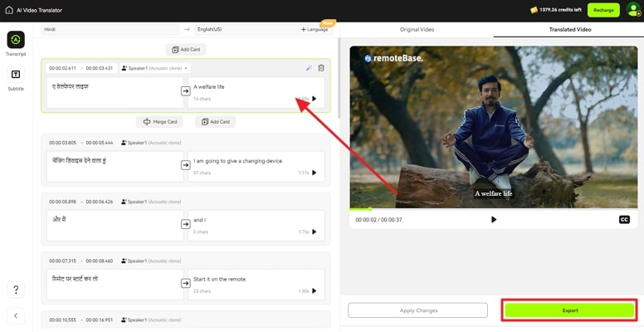This screenshot has height=332, width=644.
Task: Delete the first card with trash icon
Action: click(x=321, y=68)
